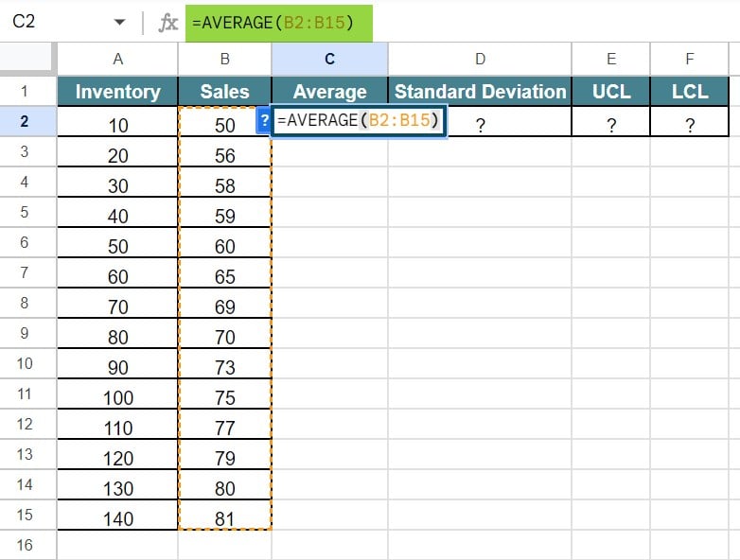Click the Sales cell with value 77
The width and height of the screenshot is (740, 560).
pyautogui.click(x=224, y=424)
